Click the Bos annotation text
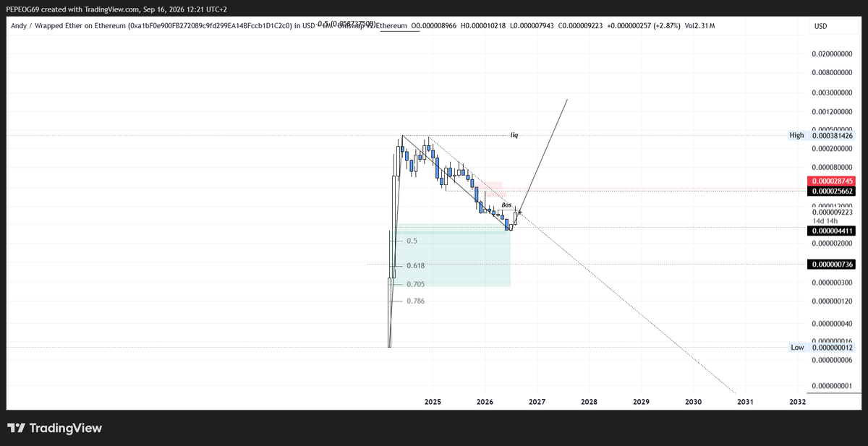The height and width of the screenshot is (446, 868). [506, 205]
